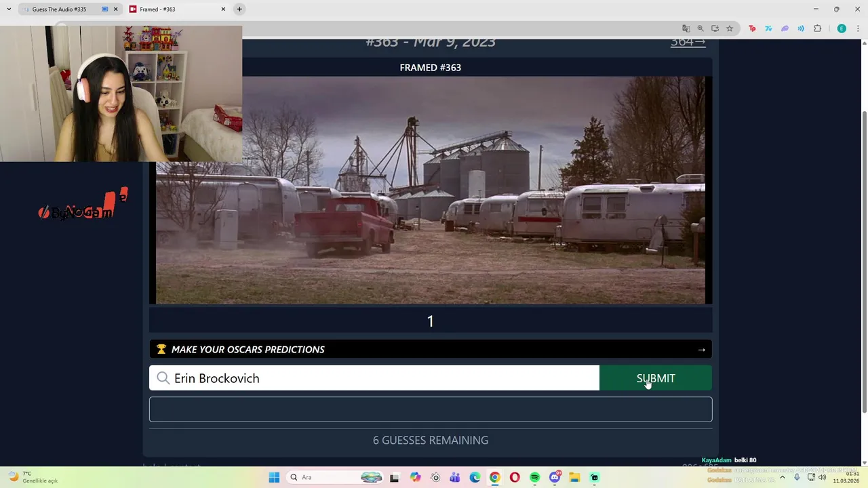Image resolution: width=868 pixels, height=488 pixels.
Task: Click the blue 7tv extension icon
Action: tap(768, 28)
